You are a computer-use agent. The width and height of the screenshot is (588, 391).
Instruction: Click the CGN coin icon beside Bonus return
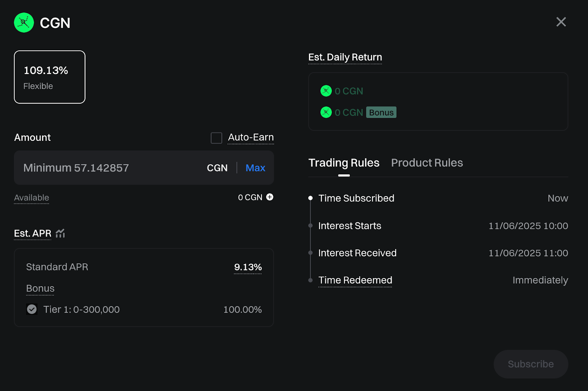[x=326, y=112]
